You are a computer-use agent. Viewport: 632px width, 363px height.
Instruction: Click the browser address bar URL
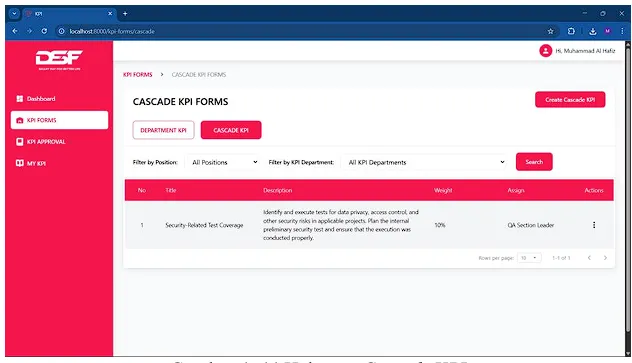(112, 31)
